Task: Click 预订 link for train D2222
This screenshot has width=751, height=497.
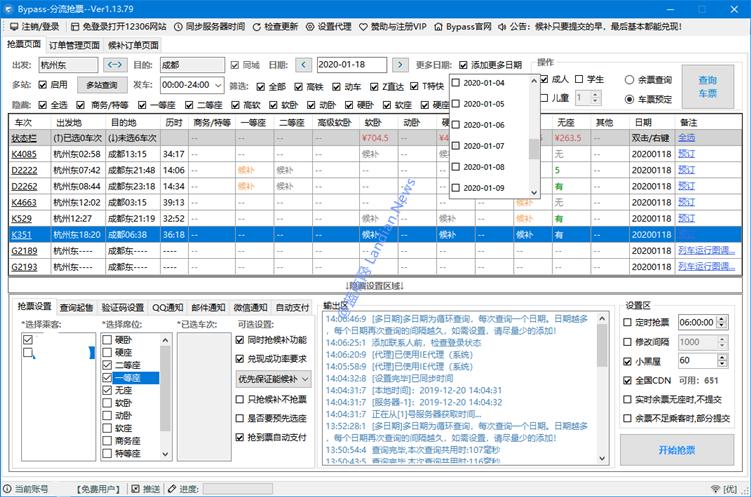Action: [686, 170]
